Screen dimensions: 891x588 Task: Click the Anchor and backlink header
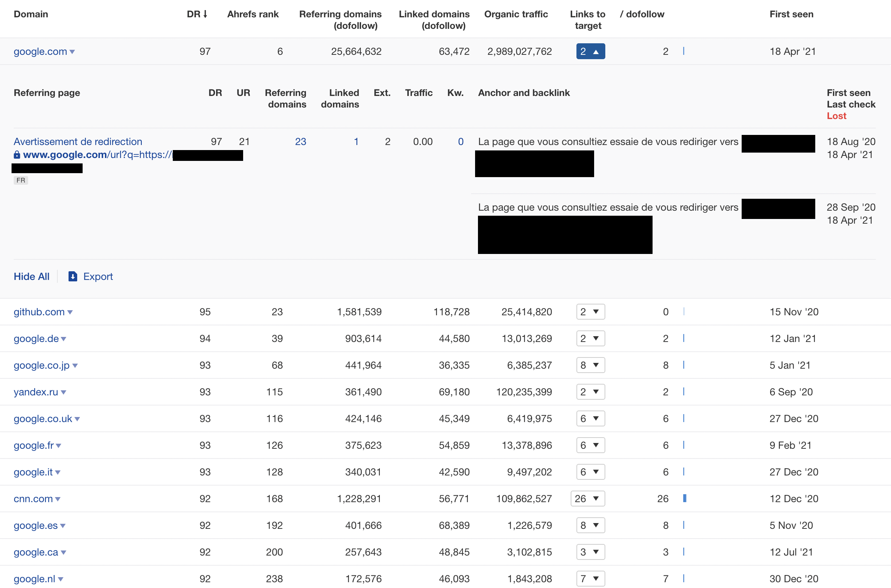pos(523,93)
